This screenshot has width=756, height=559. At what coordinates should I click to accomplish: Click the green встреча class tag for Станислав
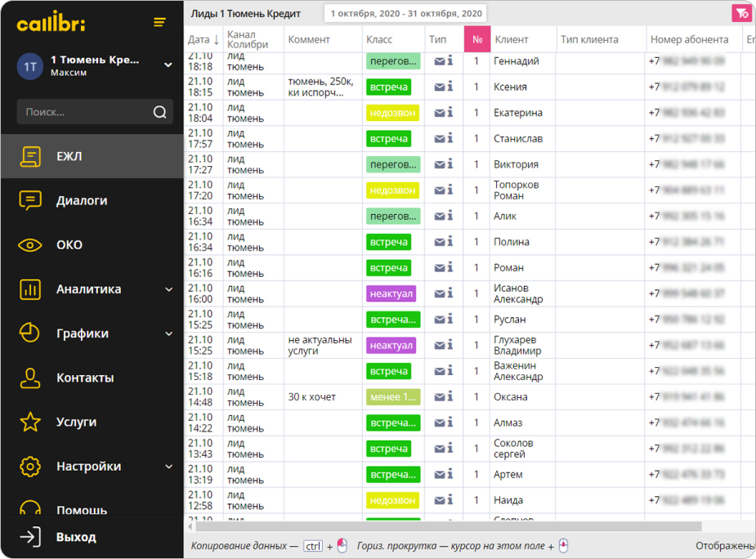[x=388, y=139]
